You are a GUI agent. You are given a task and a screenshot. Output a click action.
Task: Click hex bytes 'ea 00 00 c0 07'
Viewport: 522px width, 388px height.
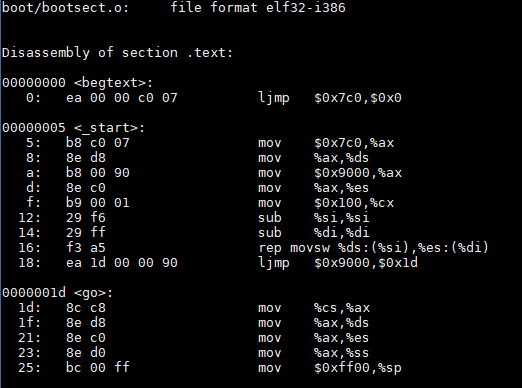tap(122, 98)
